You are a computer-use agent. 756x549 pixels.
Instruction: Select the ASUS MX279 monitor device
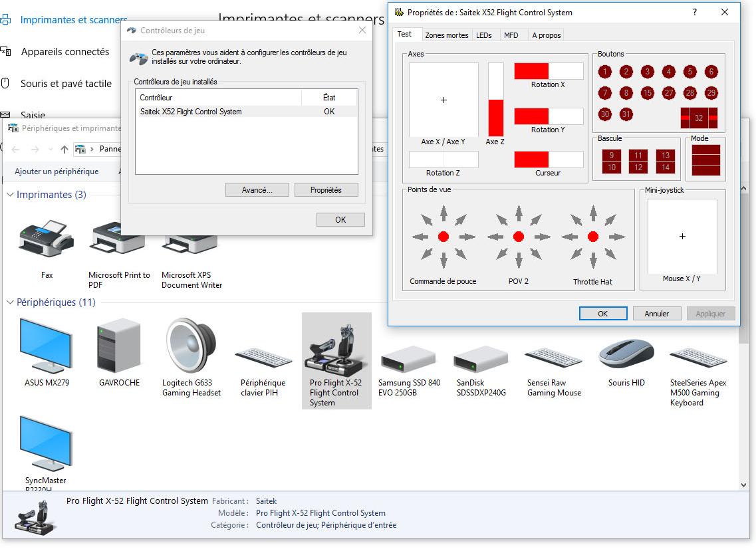point(47,352)
